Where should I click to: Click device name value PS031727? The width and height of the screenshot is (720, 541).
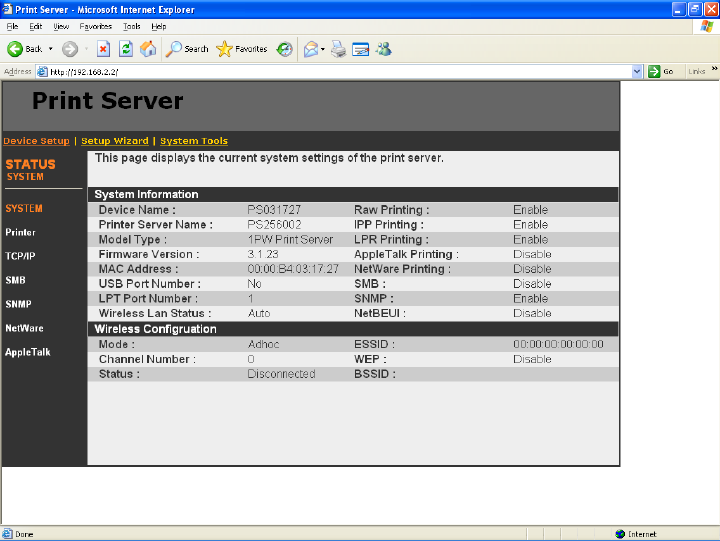pyautogui.click(x=274, y=210)
